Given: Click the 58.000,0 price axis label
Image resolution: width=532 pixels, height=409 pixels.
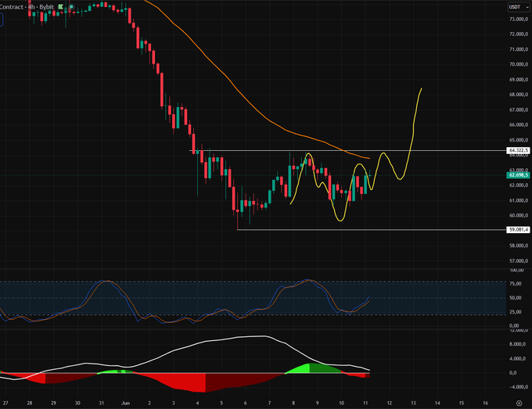Looking at the screenshot, I should click(519, 246).
